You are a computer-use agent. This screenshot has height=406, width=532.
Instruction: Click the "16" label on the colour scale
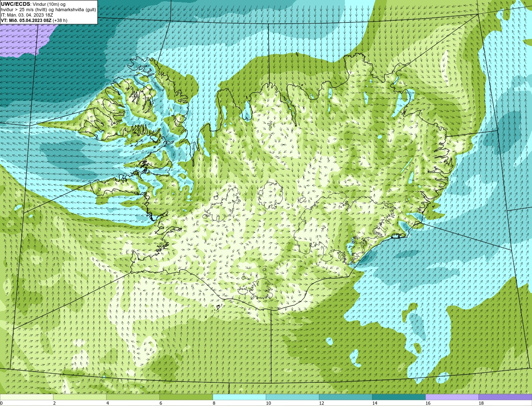(x=428, y=403)
